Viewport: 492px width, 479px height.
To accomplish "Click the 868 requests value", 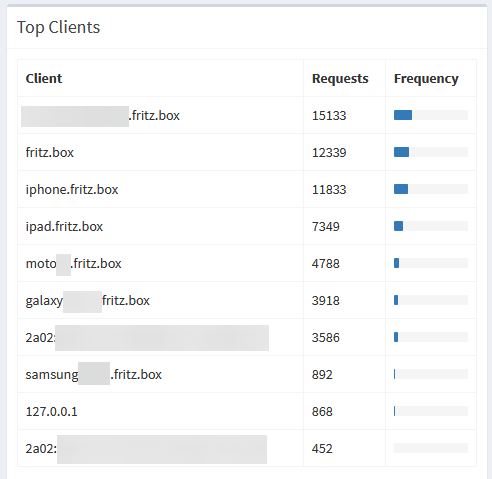I will tap(322, 412).
